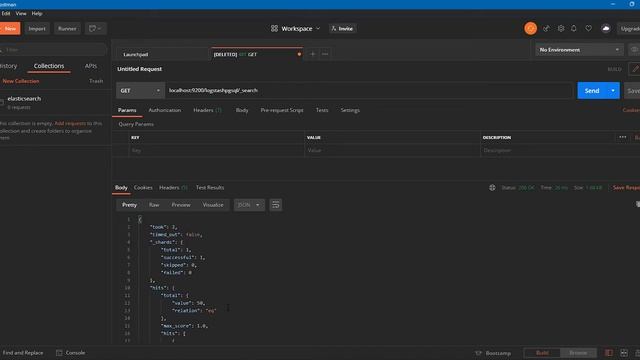Screen dimensions: 640x360
Task: Switch response view to Raw
Action: [x=154, y=205]
